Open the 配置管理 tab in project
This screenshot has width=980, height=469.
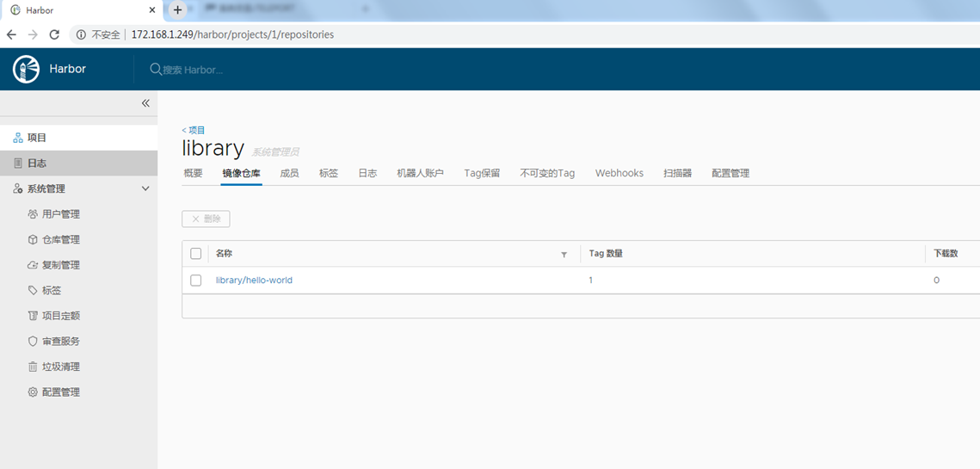[730, 173]
